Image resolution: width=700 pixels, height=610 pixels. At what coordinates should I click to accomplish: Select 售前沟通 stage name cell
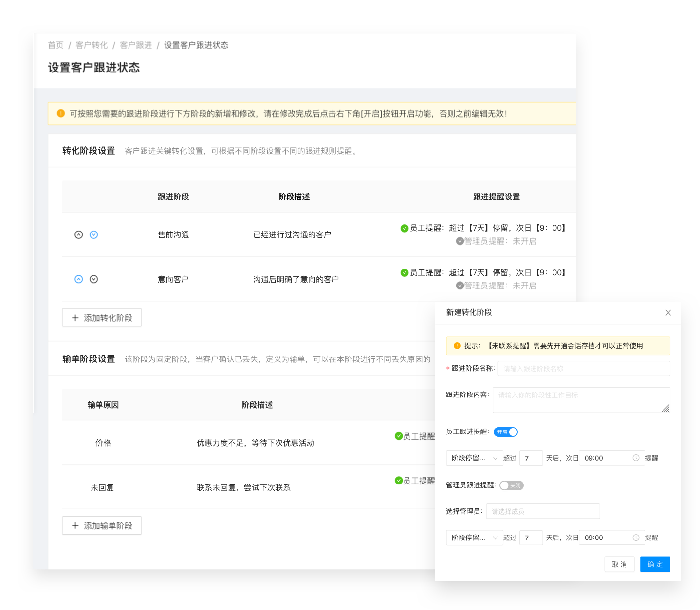tap(173, 235)
